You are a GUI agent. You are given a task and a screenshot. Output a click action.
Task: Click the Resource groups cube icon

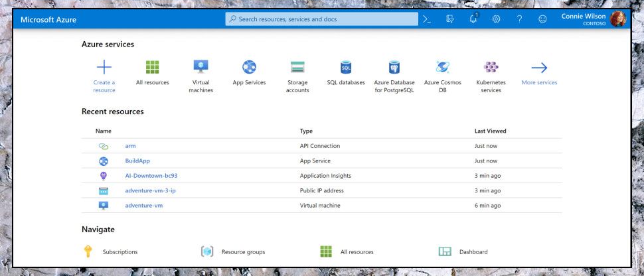207,251
